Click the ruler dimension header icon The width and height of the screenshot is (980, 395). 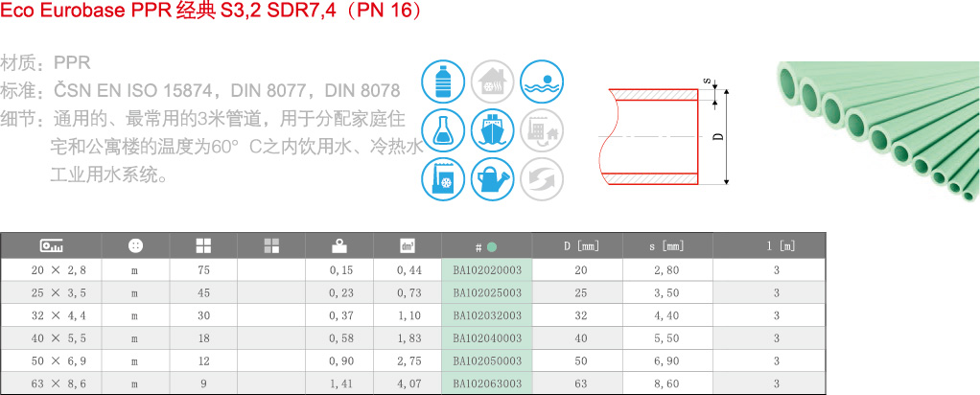(51, 246)
